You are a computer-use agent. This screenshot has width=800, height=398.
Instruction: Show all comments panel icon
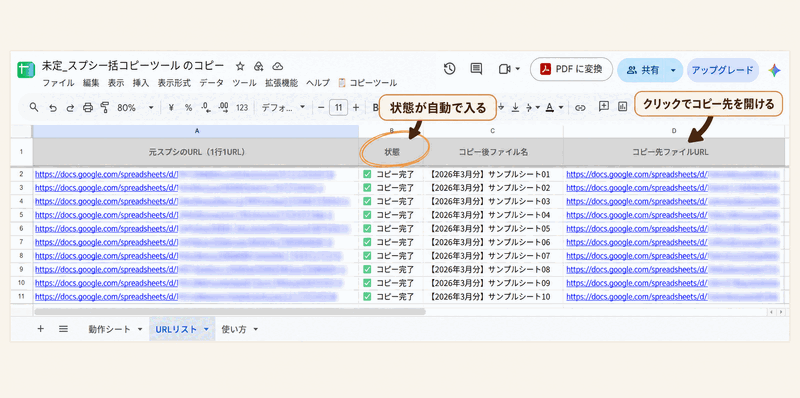(x=476, y=69)
